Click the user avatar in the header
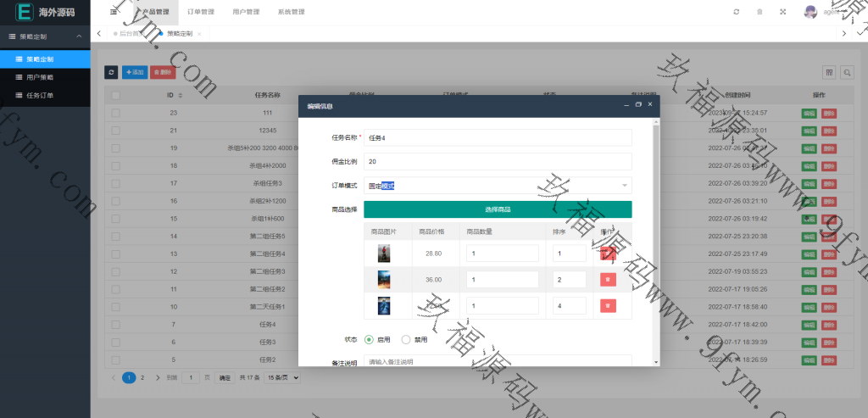Screen dimensions: 868x418 pyautogui.click(x=810, y=12)
